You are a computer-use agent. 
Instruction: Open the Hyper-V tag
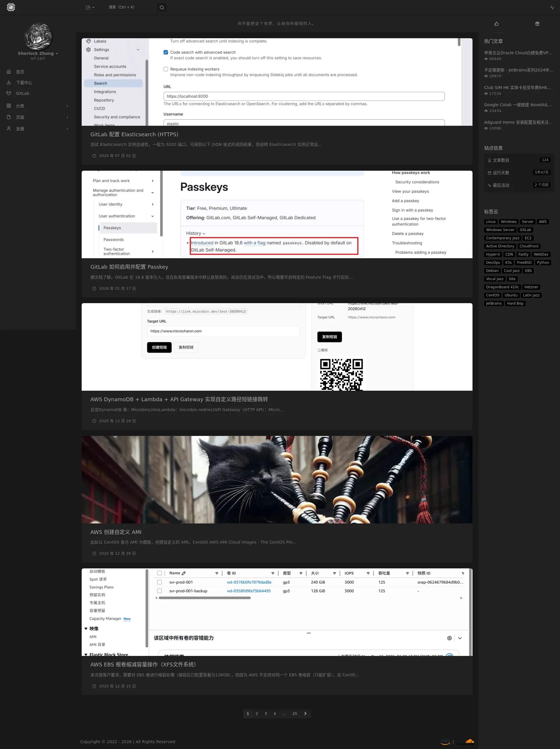(493, 254)
